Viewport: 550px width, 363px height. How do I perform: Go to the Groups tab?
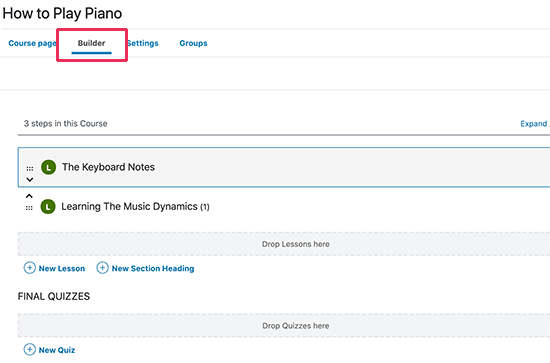(193, 43)
